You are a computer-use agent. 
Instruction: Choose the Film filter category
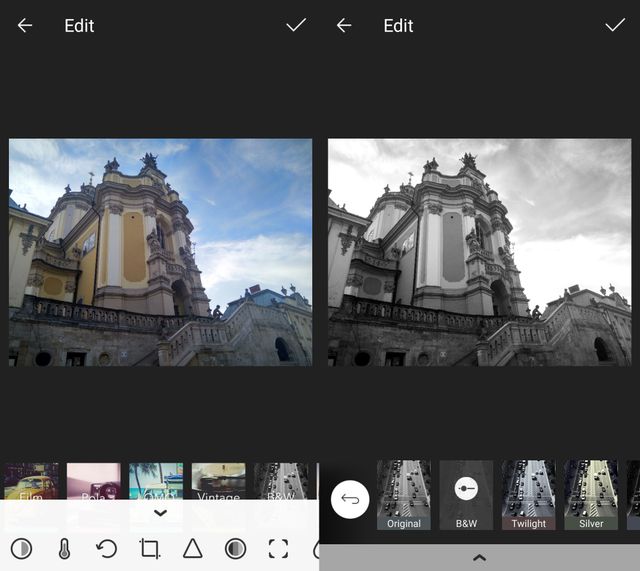[x=31, y=482]
